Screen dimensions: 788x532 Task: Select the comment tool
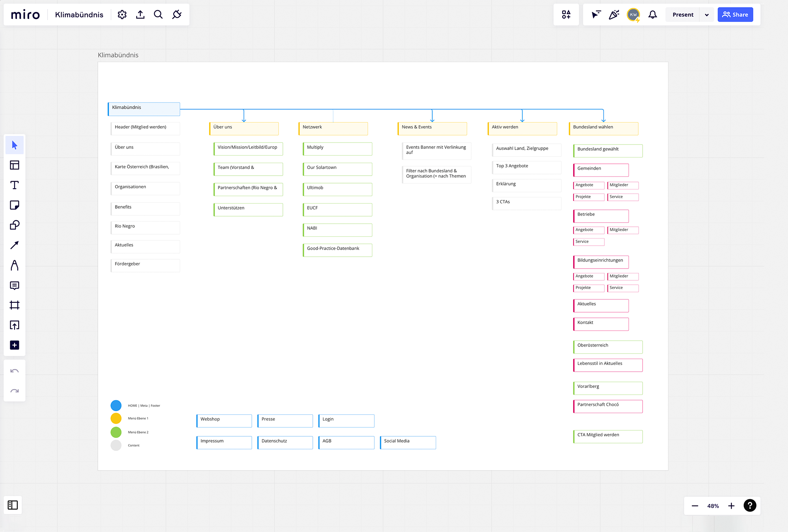click(15, 285)
